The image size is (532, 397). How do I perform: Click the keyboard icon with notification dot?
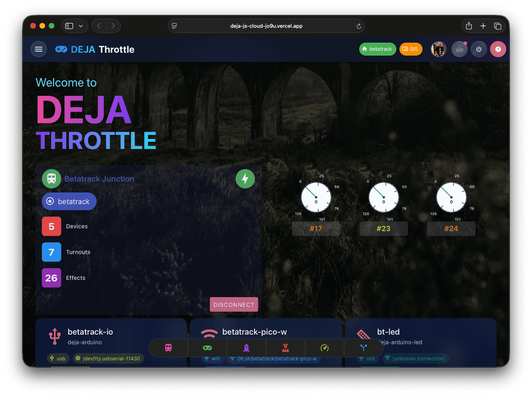click(460, 49)
